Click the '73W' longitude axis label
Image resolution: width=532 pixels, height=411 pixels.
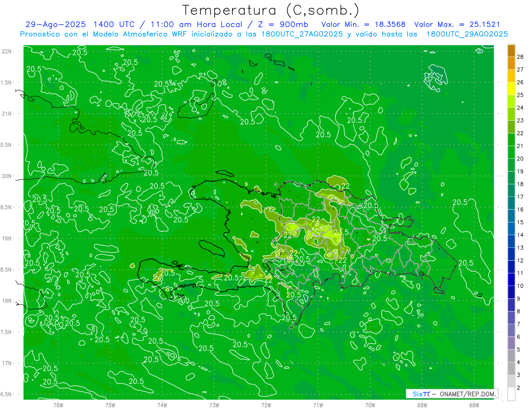coord(214,405)
